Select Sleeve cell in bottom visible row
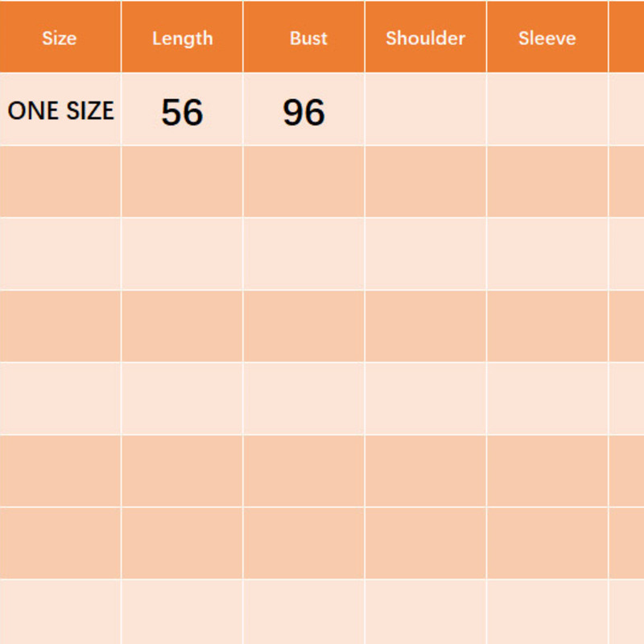 547,613
